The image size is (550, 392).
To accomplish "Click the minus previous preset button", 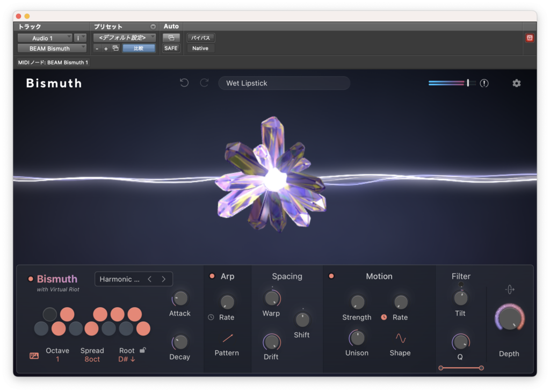I will coord(97,48).
